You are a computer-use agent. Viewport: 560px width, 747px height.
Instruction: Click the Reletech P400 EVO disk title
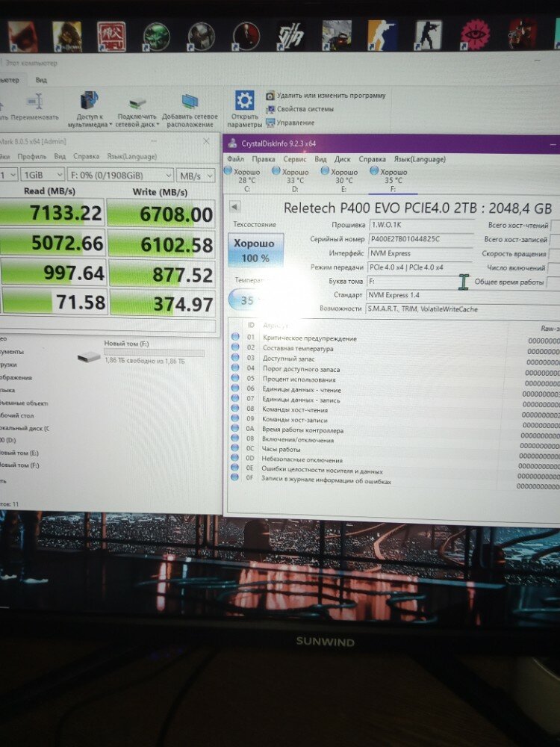coord(417,208)
